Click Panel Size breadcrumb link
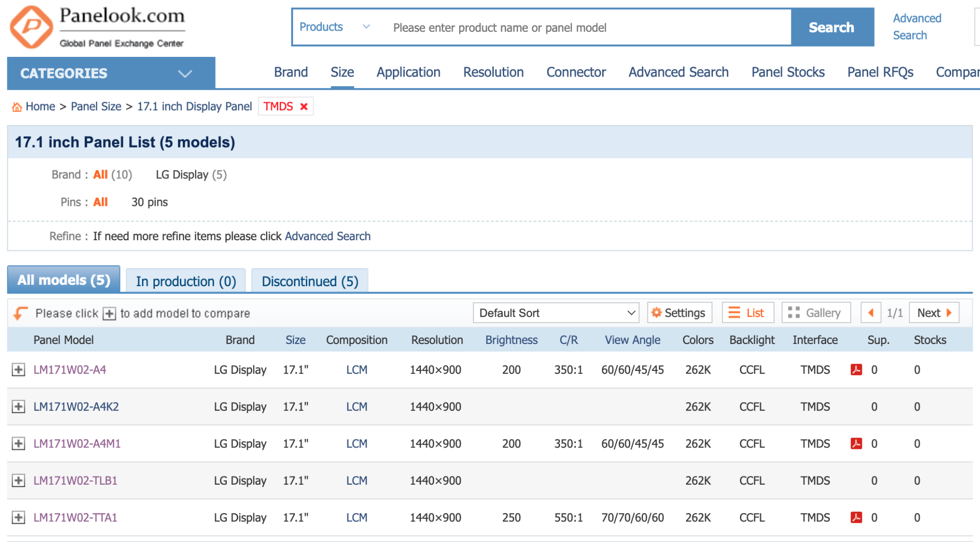Image resolution: width=980 pixels, height=542 pixels. pyautogui.click(x=96, y=106)
